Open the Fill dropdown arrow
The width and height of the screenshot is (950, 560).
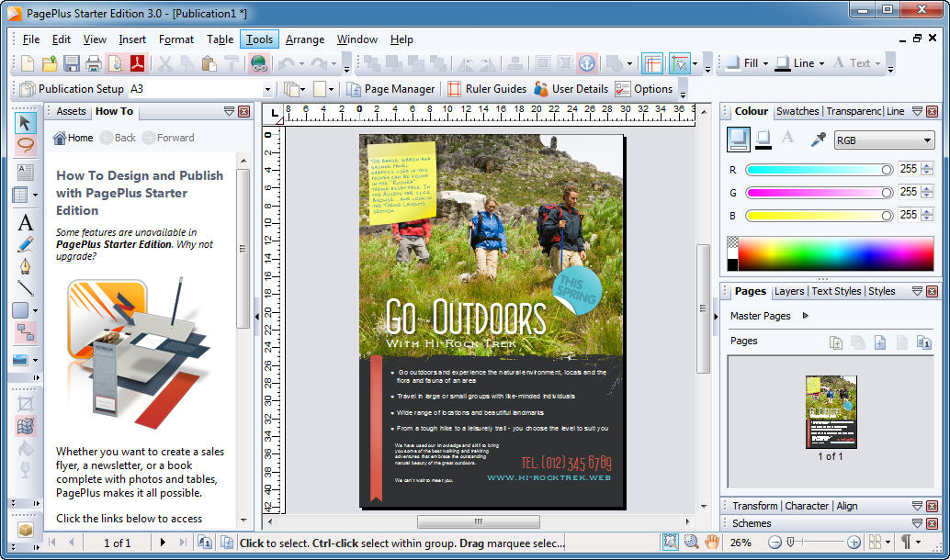click(766, 63)
